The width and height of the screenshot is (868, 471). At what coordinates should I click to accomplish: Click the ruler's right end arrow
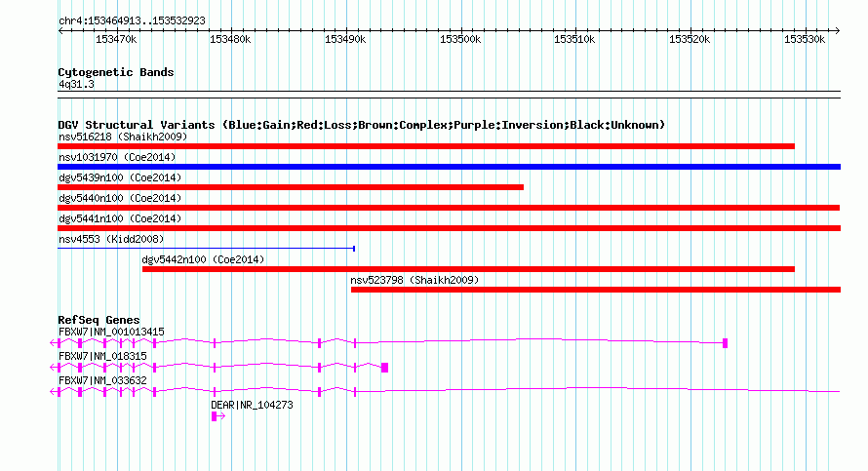click(x=838, y=31)
